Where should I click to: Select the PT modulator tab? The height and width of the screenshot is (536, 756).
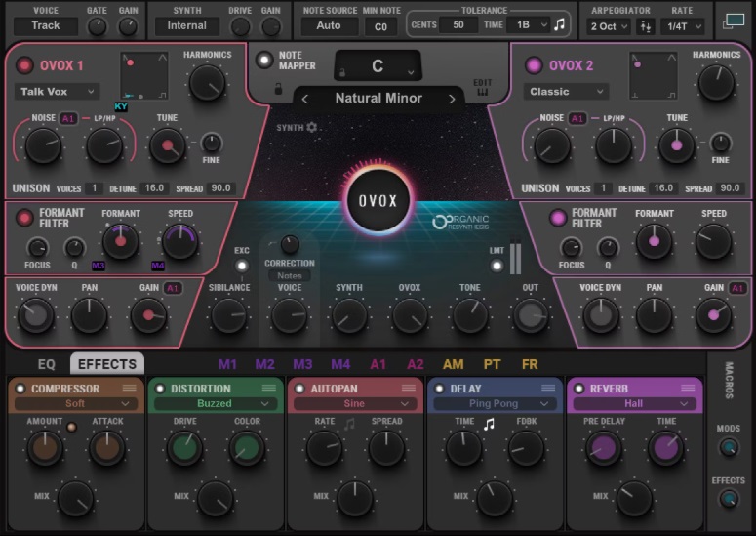[x=492, y=364]
